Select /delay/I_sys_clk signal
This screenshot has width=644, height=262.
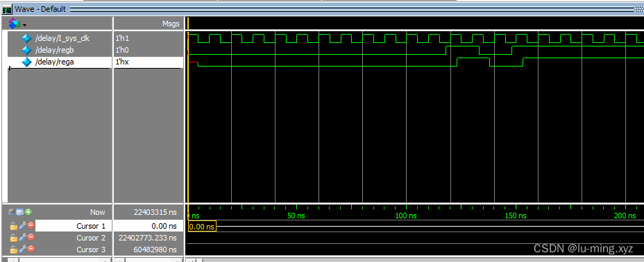point(62,38)
